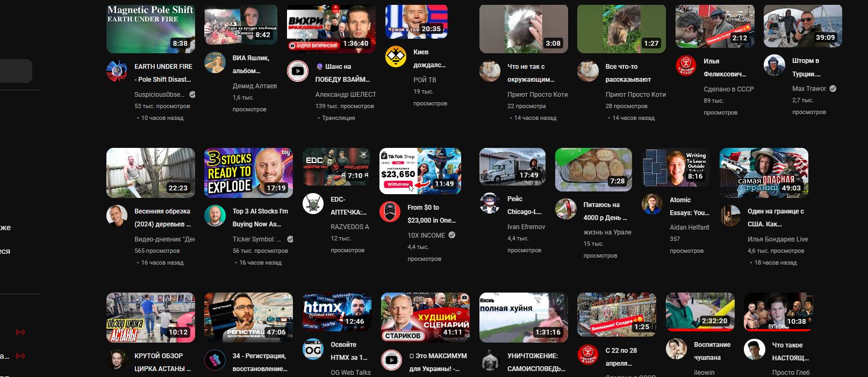Click "Илья Бондарев Live" channel name
Screen dimensions: 868x377
coord(778,239)
